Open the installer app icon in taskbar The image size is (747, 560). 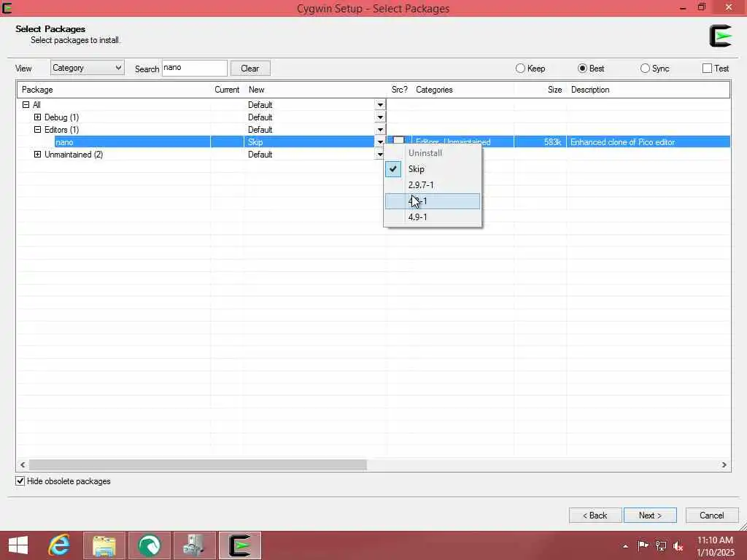194,545
